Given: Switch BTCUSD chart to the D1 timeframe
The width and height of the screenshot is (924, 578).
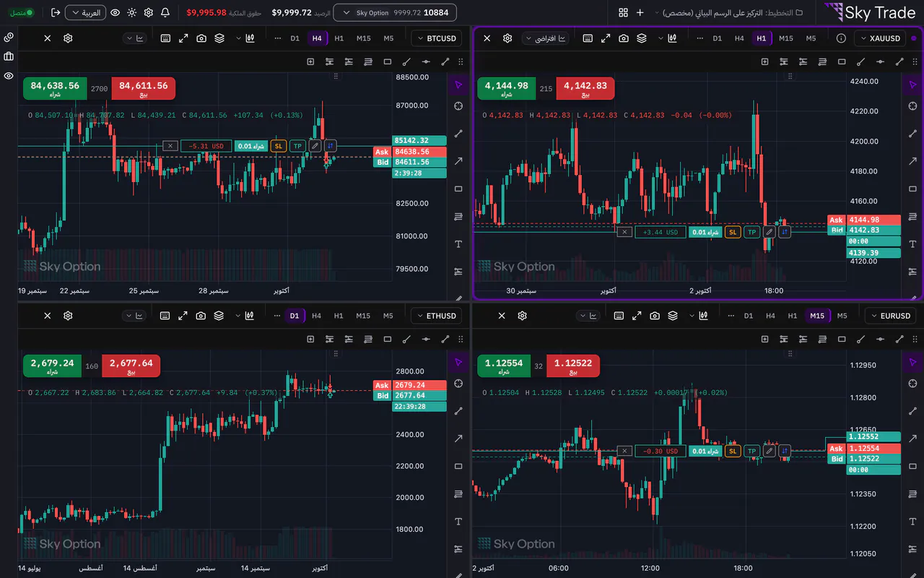Looking at the screenshot, I should click(295, 38).
